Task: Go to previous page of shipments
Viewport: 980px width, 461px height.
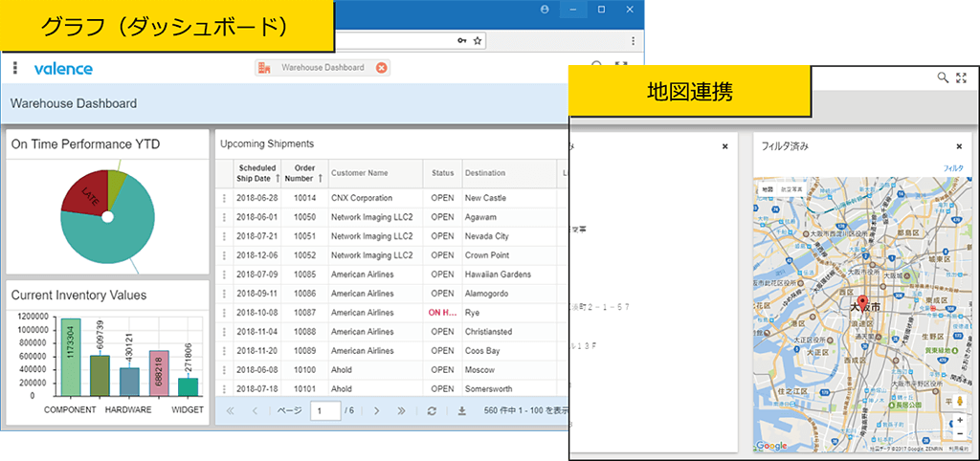Action: click(255, 411)
